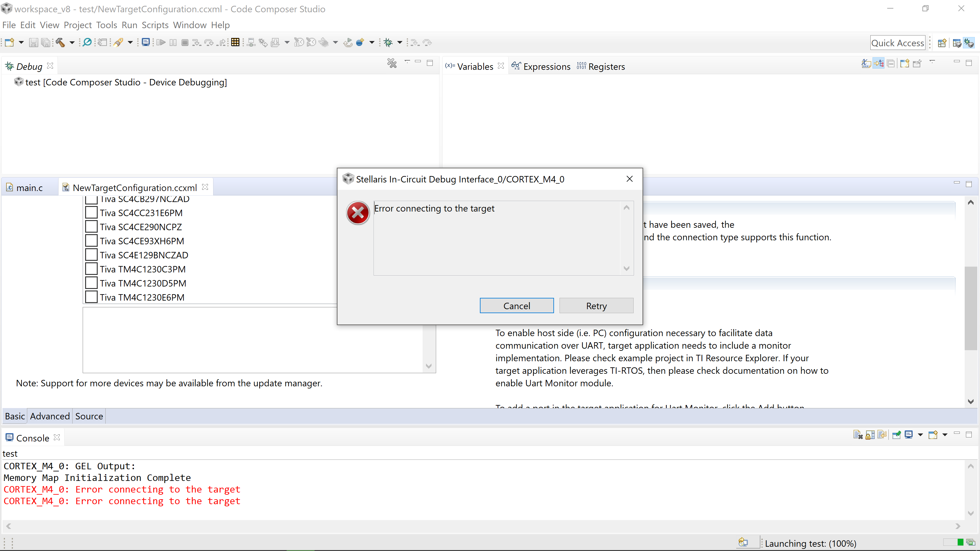This screenshot has width=980, height=551.
Task: Click the Open Perspective icon
Action: [x=942, y=43]
